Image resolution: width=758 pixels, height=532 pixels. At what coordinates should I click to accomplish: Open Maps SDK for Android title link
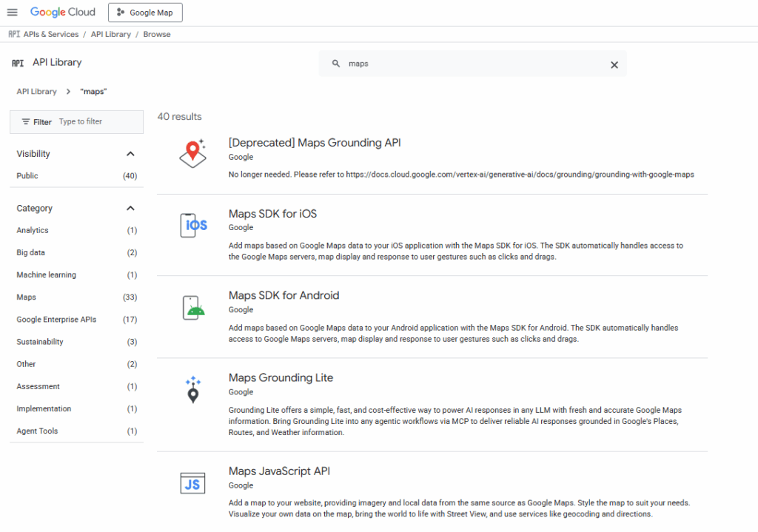[x=284, y=295]
